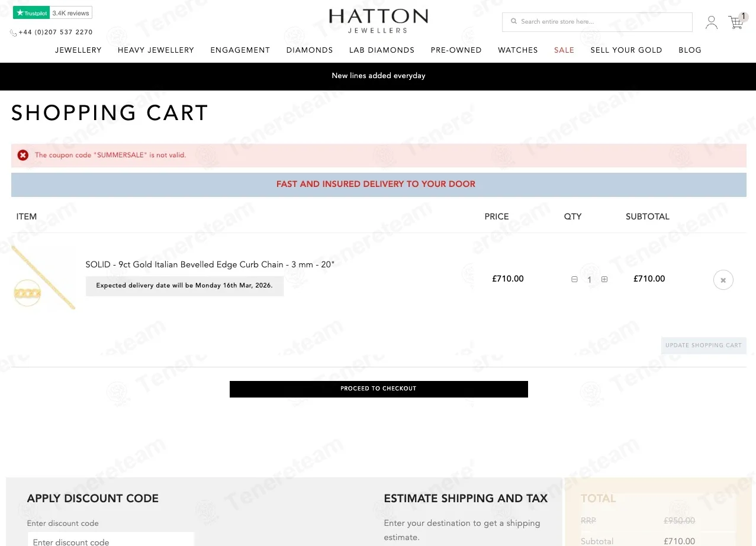Click the Estimate Shipping and Tax heading

466,499
